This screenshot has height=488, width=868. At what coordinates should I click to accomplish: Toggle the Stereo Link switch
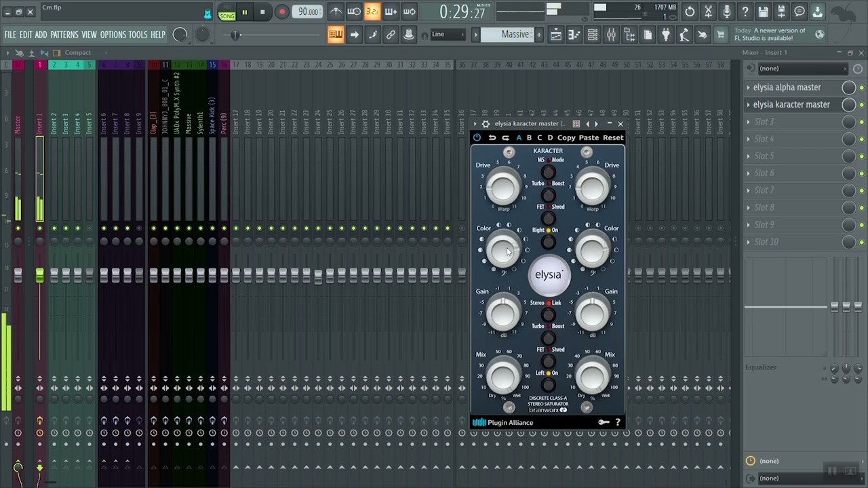coord(548,314)
